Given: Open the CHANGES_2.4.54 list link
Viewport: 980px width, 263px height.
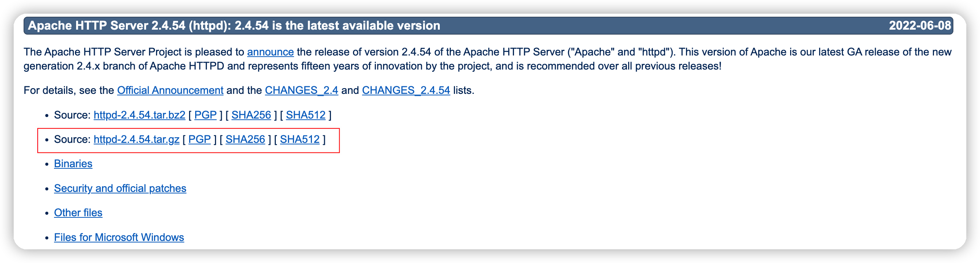Looking at the screenshot, I should [406, 90].
